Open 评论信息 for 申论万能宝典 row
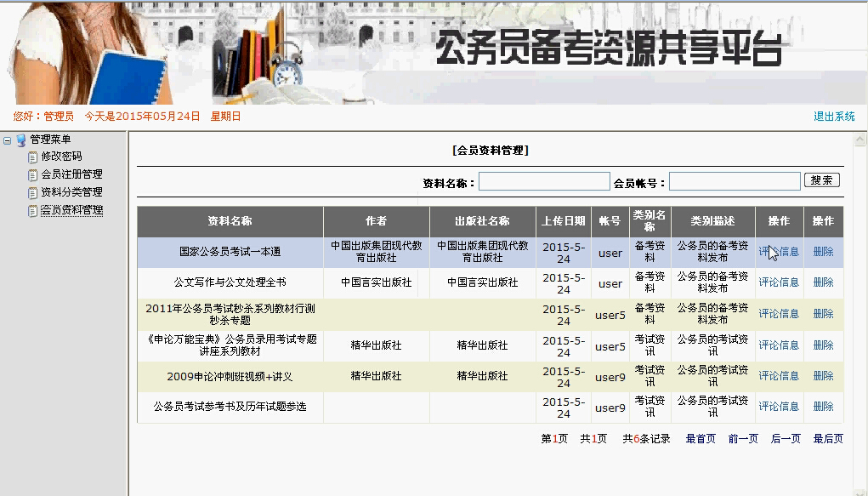Screen dimensions: 868x496 [779, 345]
